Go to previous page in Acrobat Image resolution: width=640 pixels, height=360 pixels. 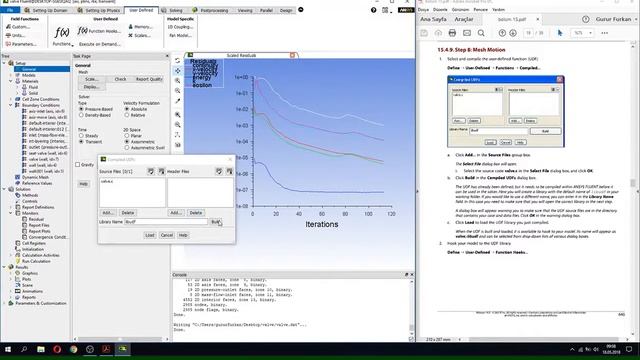(x=502, y=33)
